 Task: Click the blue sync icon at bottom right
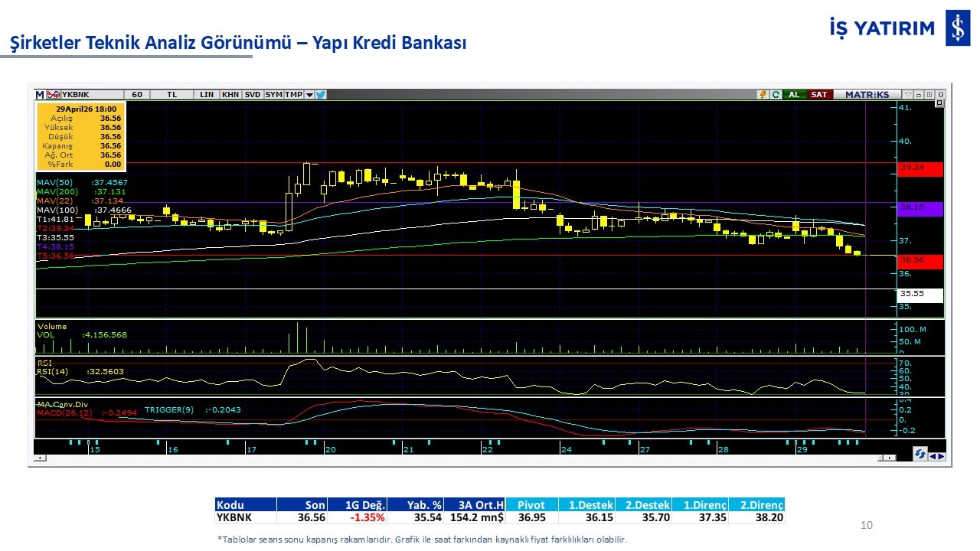[920, 455]
